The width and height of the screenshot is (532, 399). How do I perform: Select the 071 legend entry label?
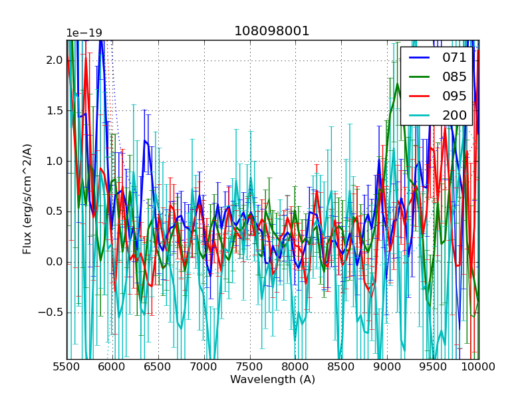click(x=454, y=58)
